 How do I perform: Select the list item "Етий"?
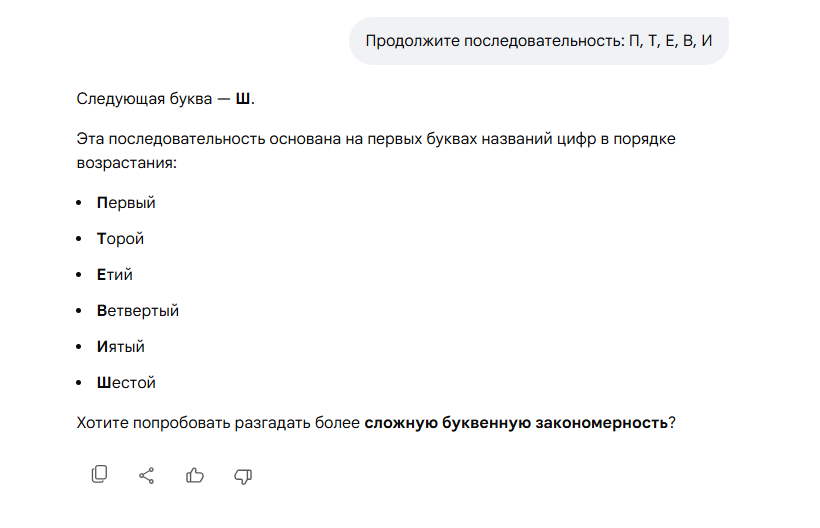point(115,275)
